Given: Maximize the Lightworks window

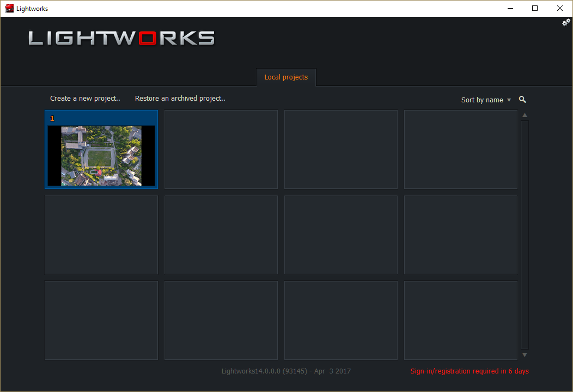Looking at the screenshot, I should (x=535, y=8).
